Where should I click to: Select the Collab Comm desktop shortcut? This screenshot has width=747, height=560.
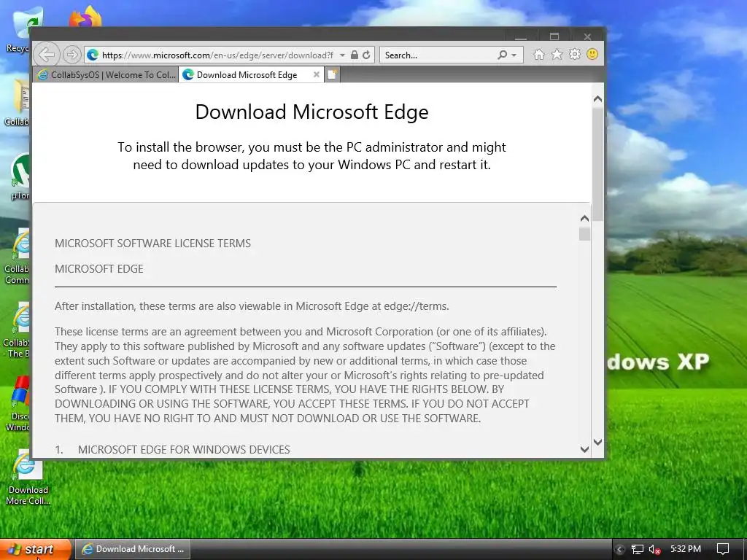(19, 256)
